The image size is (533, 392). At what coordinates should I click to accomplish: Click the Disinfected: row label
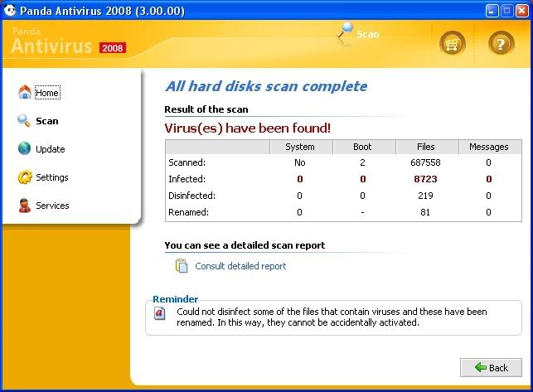(192, 196)
